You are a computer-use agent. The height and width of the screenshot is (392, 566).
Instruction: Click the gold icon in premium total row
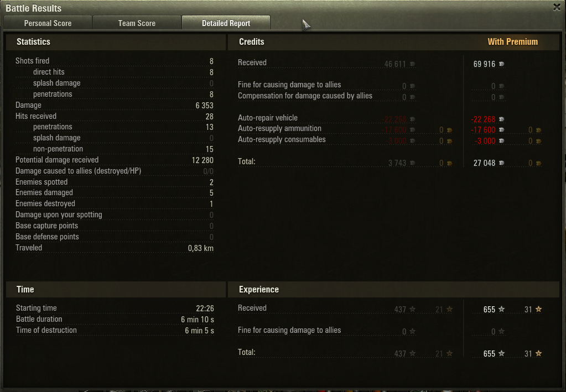point(538,163)
